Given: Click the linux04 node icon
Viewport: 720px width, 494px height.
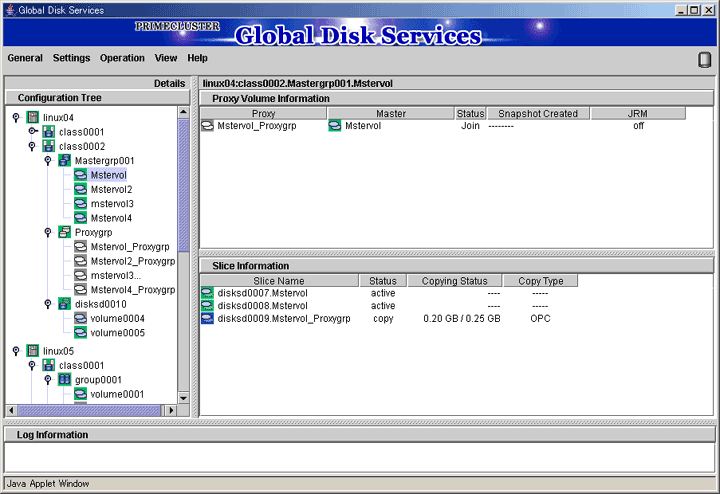Looking at the screenshot, I should pyautogui.click(x=33, y=118).
